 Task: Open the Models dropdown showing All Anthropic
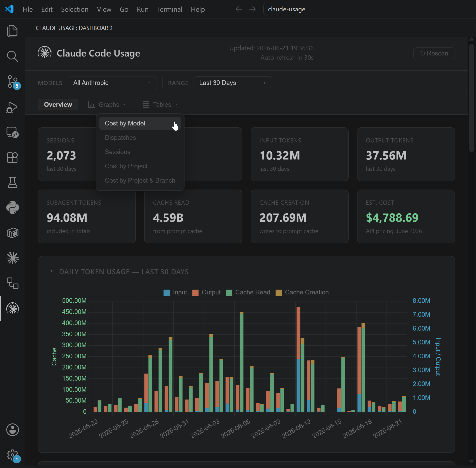[x=112, y=83]
